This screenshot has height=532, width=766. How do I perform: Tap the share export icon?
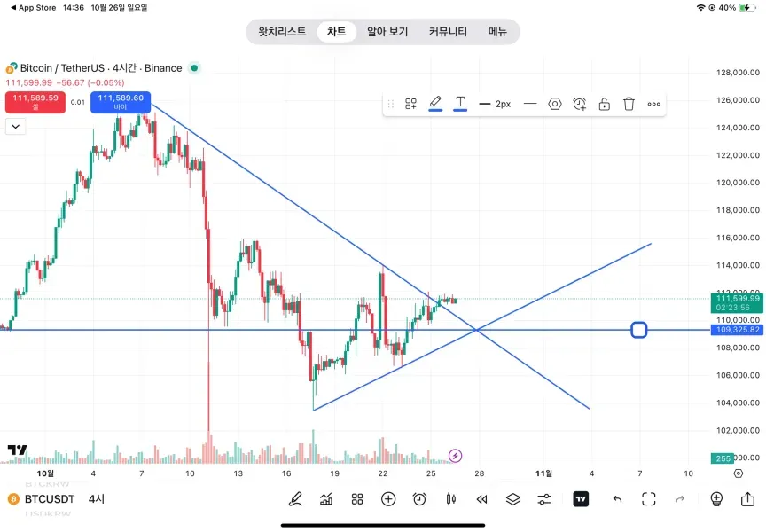(x=747, y=499)
